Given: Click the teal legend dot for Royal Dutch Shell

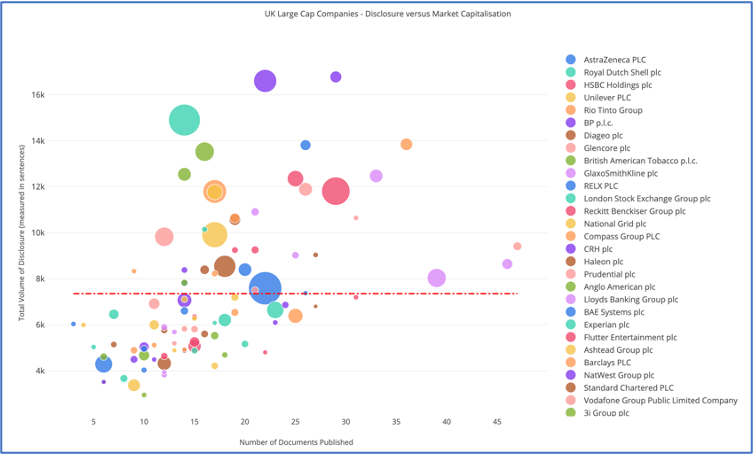Looking at the screenshot, I should pos(570,72).
